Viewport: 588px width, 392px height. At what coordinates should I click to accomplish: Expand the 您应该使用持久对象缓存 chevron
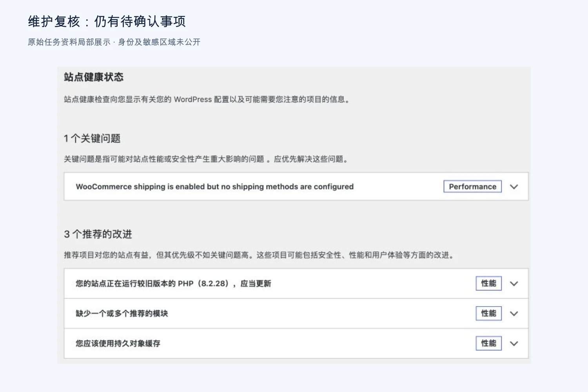514,344
